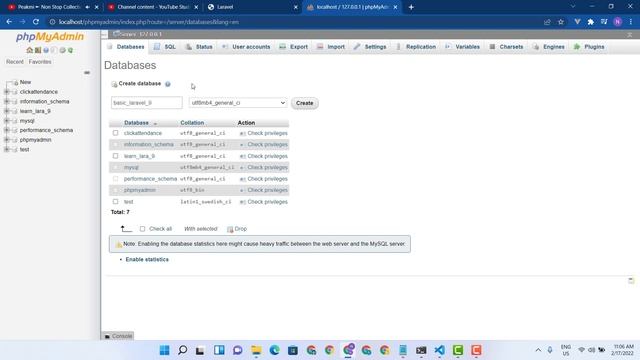Click the Recent link in sidebar
640x360 pixels.
point(15,62)
